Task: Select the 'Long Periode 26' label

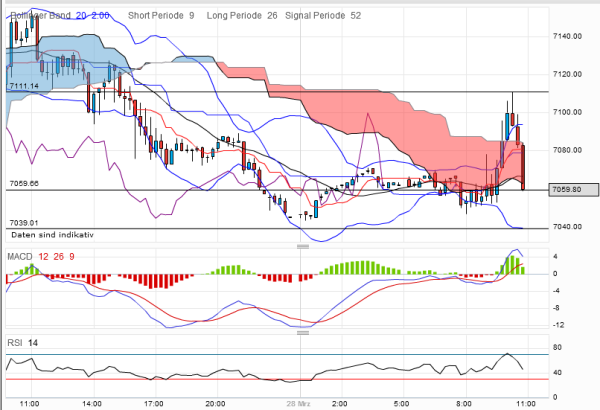Action: point(242,16)
